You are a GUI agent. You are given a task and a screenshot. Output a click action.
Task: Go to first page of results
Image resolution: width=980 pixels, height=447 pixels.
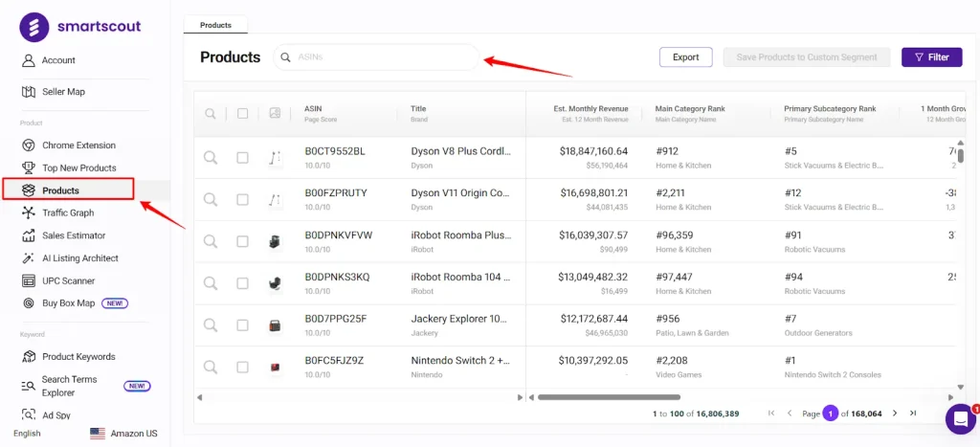[x=771, y=413]
